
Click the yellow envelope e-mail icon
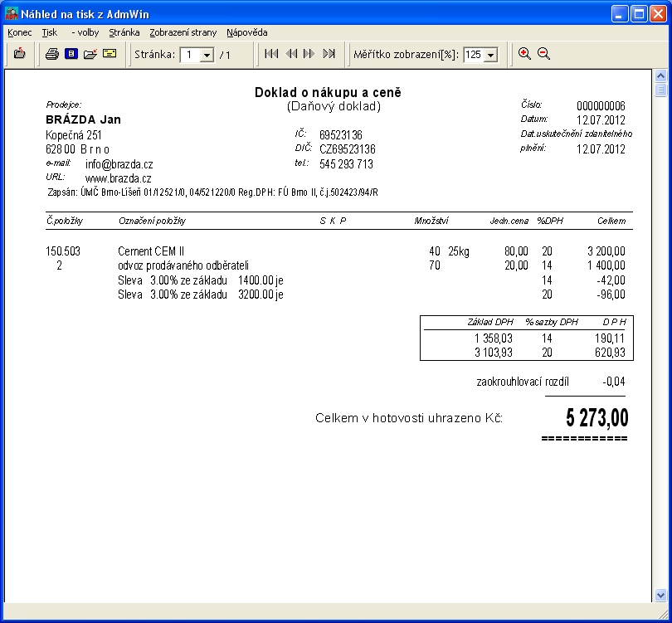110,54
